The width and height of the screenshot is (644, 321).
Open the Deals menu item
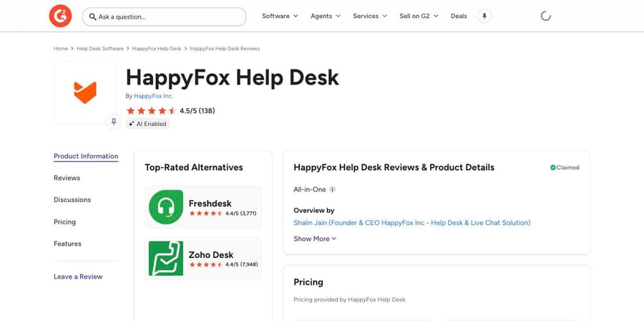(x=459, y=16)
